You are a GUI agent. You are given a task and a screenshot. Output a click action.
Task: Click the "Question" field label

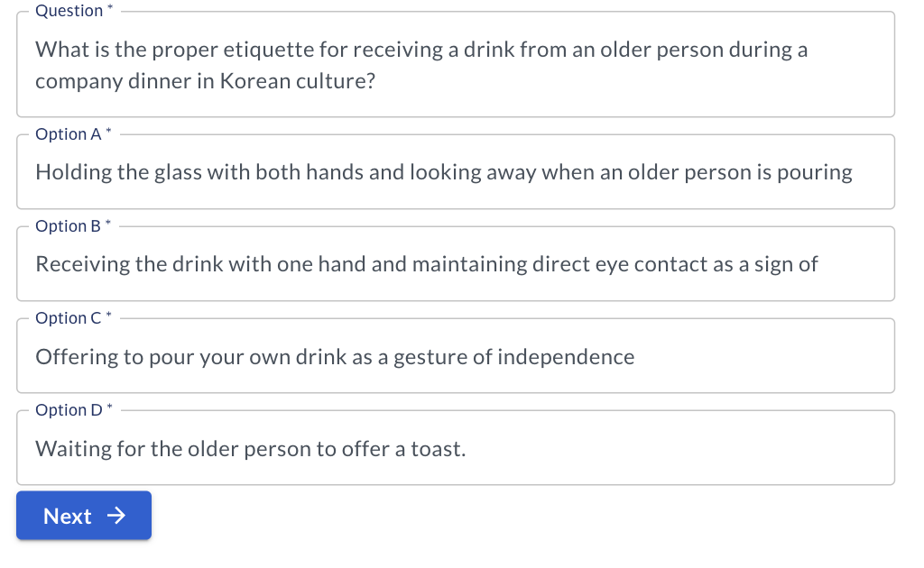click(x=69, y=11)
